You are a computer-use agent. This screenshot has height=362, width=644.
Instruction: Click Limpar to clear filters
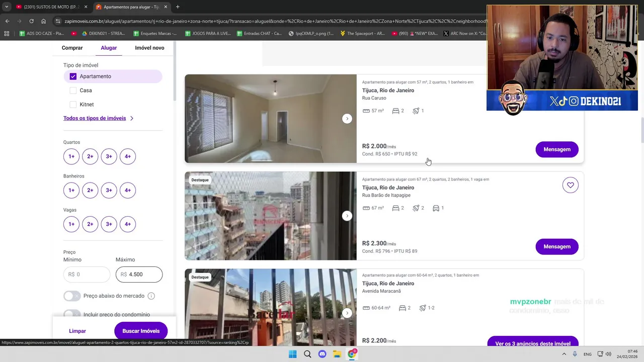pyautogui.click(x=77, y=331)
